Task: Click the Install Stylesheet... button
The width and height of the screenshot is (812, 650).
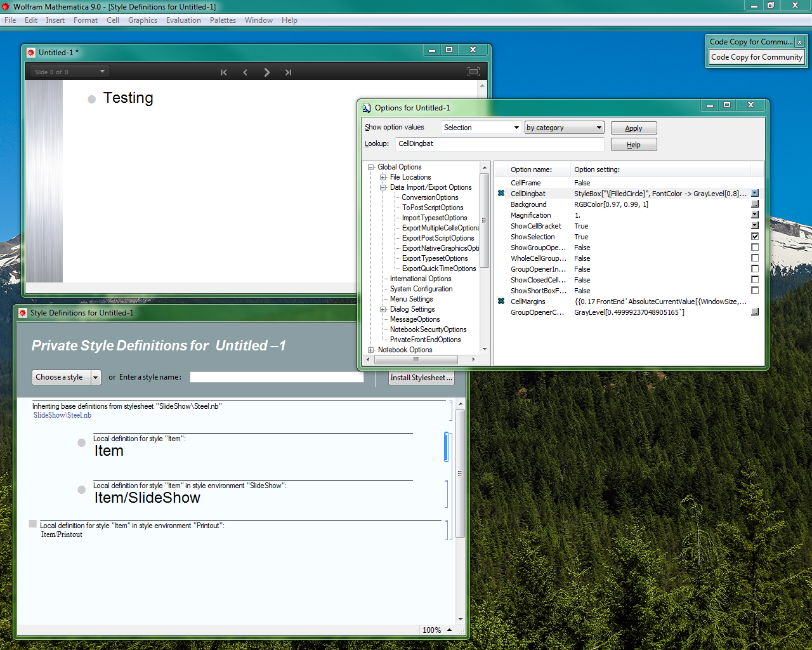Action: (422, 378)
